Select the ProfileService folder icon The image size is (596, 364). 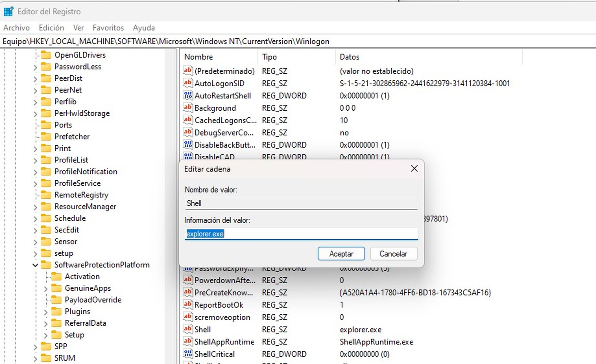tap(46, 183)
